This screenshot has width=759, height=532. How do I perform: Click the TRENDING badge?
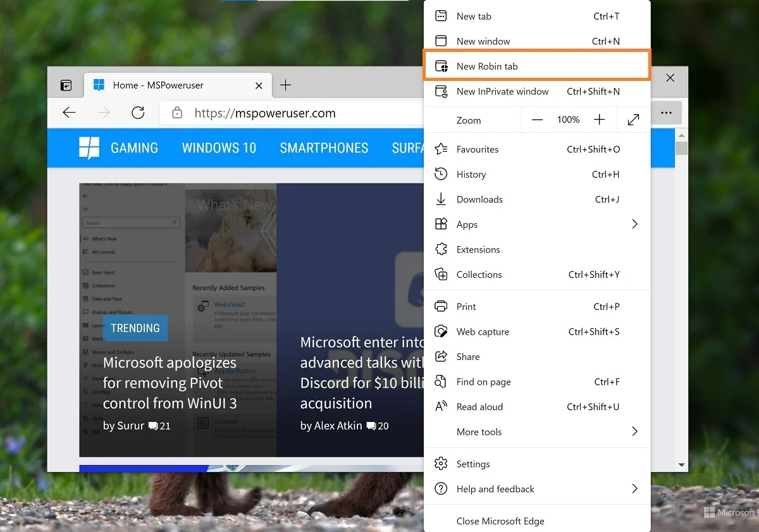tap(135, 328)
